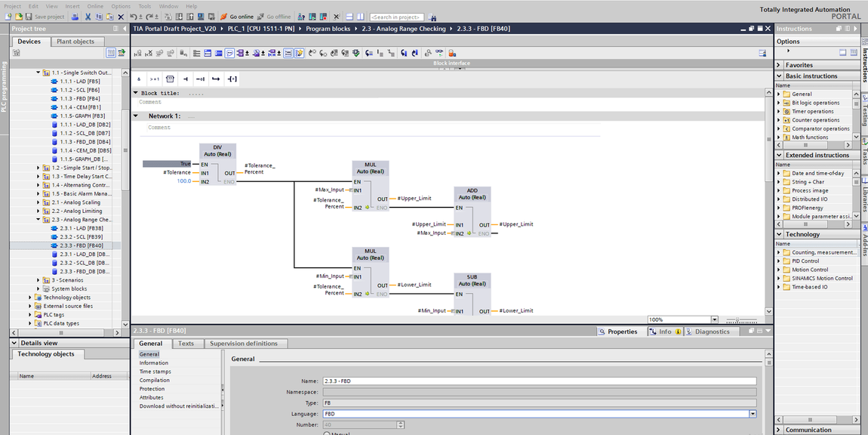Click the Go online toolbar button
The height and width of the screenshot is (435, 868).
pos(237,17)
